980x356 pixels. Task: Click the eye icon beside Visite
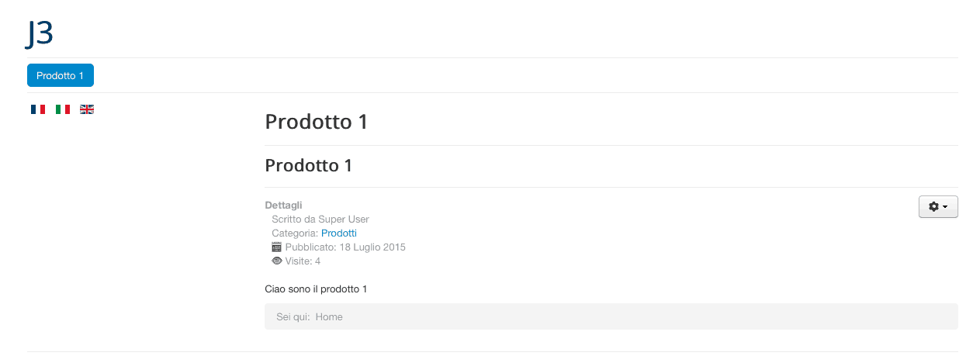pos(277,261)
